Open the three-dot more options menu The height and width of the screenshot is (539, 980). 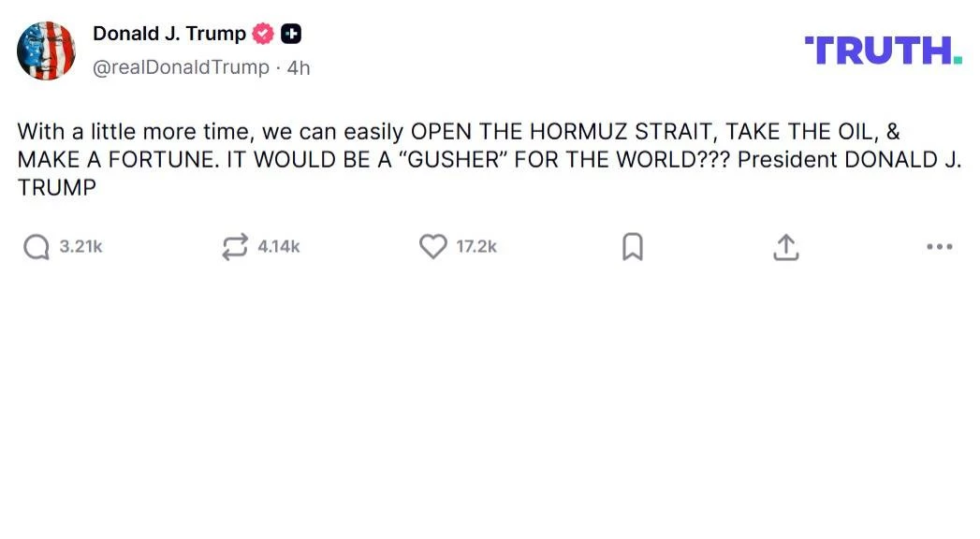pos(939,247)
